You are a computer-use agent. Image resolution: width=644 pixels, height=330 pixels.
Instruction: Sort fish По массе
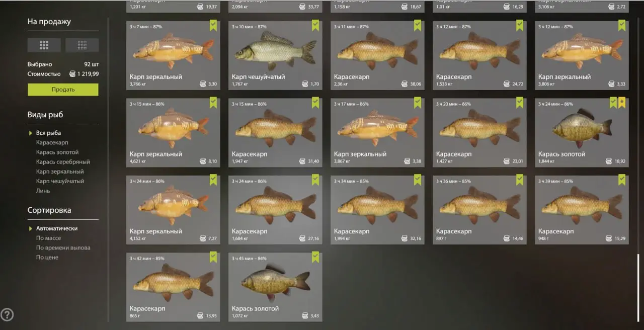[x=48, y=238]
